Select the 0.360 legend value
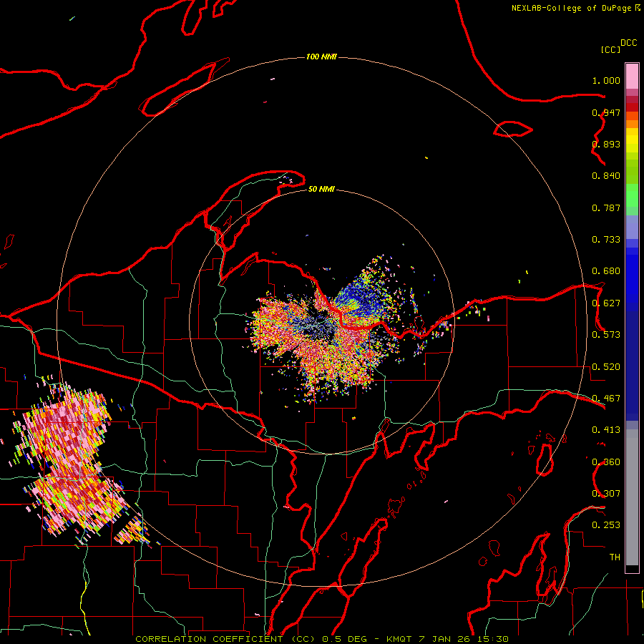Screen dimensions: 644x644 point(606,462)
